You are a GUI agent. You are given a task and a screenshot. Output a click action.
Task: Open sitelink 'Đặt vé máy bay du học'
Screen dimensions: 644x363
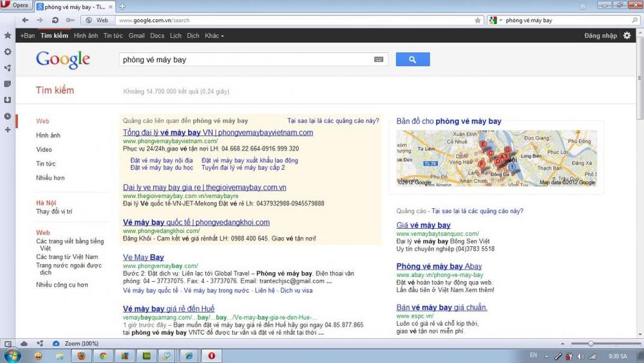(x=162, y=168)
